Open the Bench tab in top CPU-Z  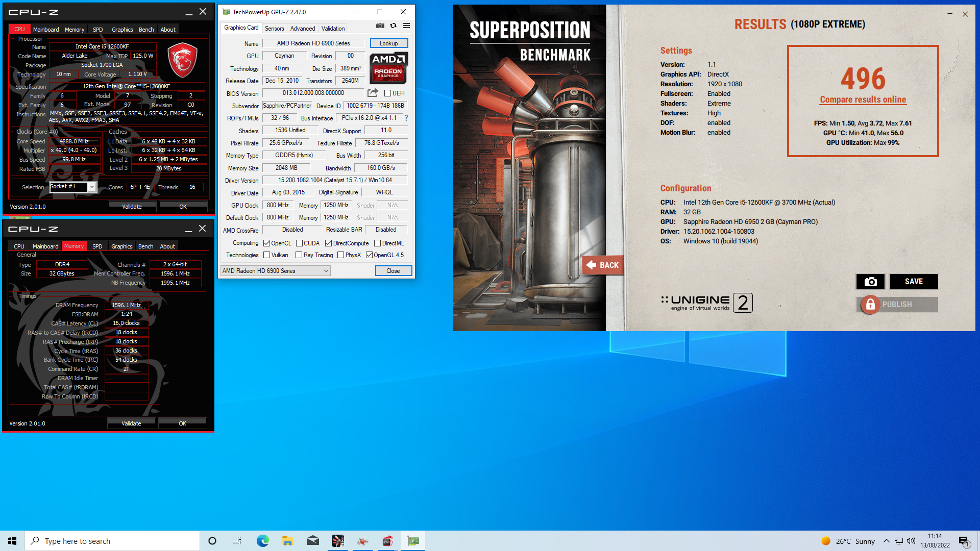point(146,30)
